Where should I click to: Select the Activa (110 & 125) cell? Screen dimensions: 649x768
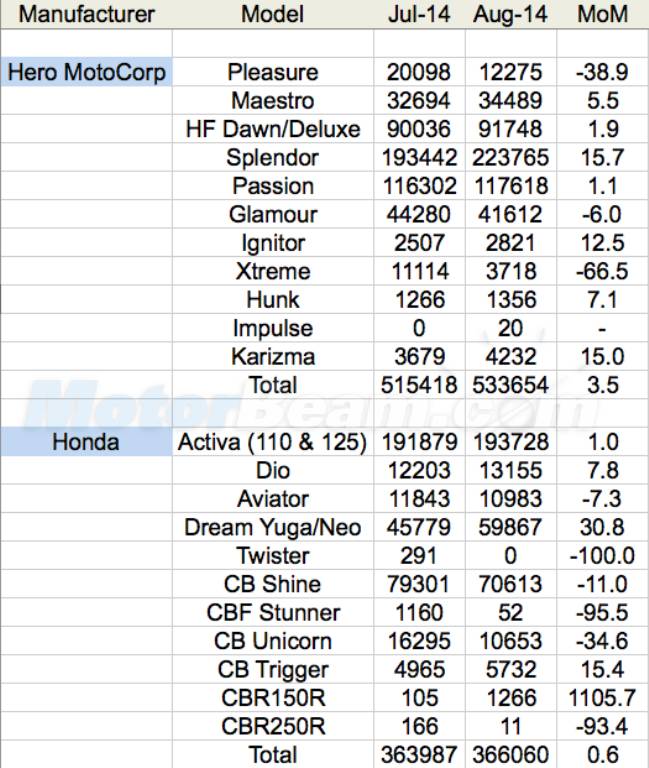(272, 442)
